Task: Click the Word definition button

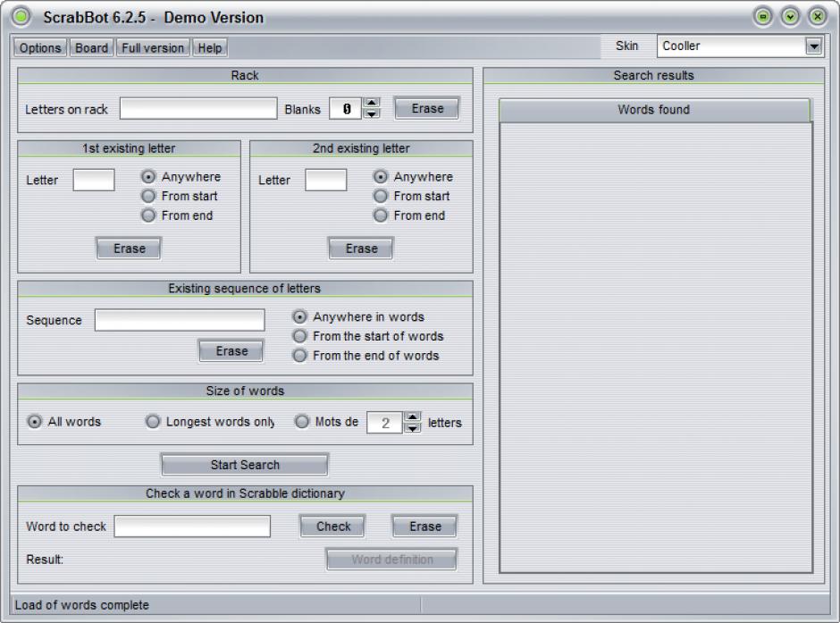Action: point(391,560)
